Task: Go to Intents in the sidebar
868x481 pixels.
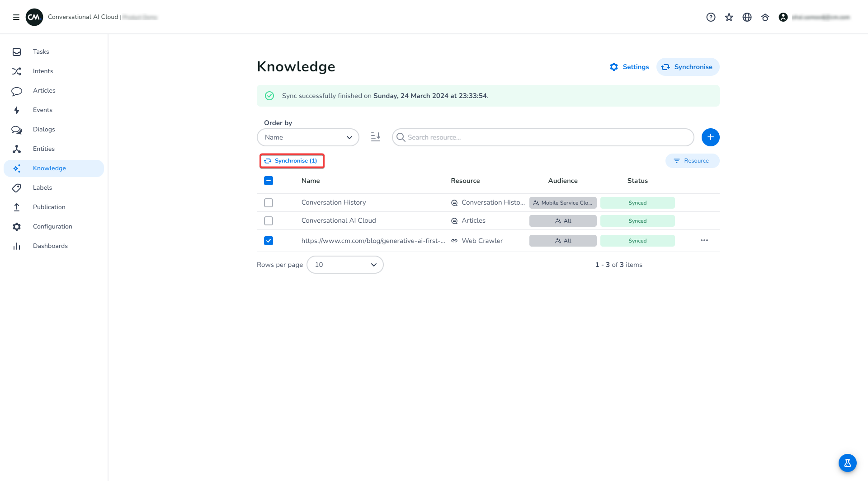Action: (x=43, y=71)
